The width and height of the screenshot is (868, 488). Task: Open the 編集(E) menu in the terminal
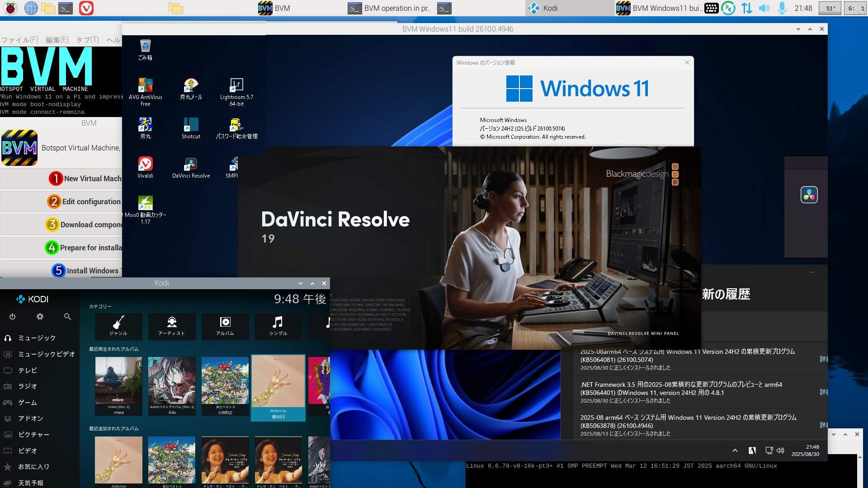57,40
